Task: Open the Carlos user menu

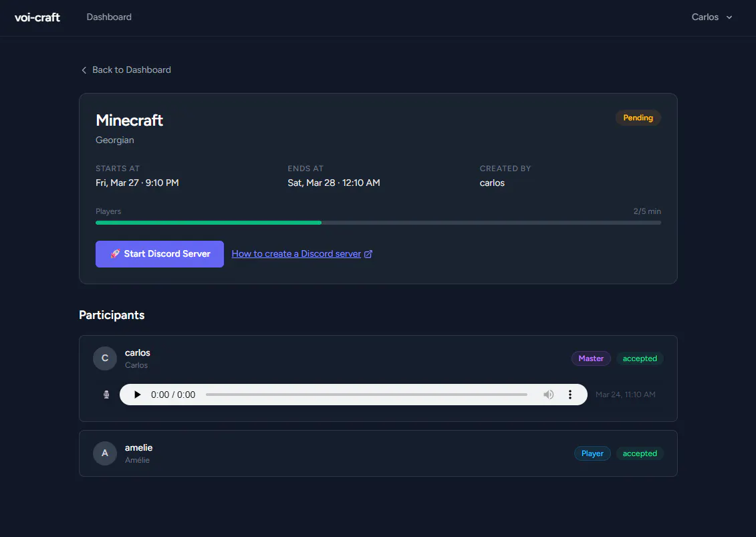Action: point(712,17)
